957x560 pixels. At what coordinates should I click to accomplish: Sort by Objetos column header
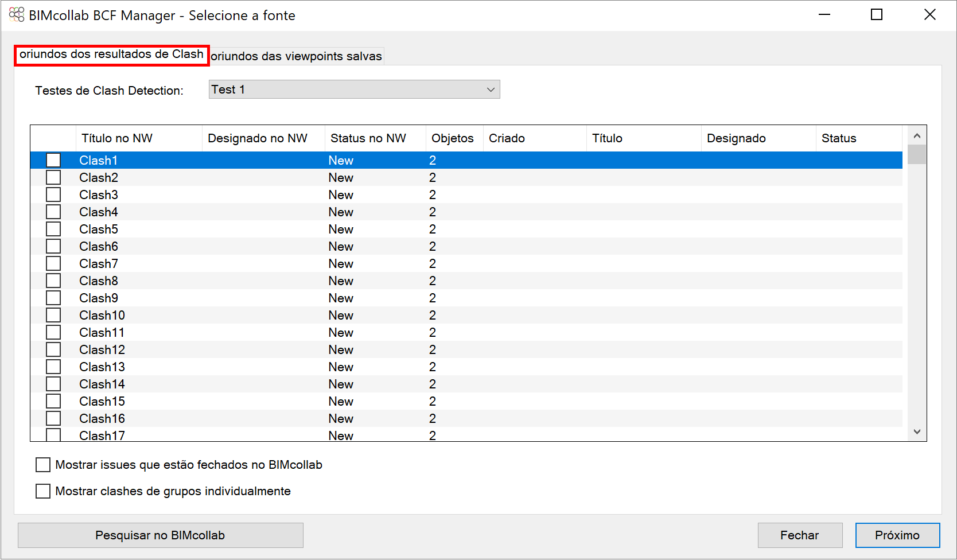454,138
